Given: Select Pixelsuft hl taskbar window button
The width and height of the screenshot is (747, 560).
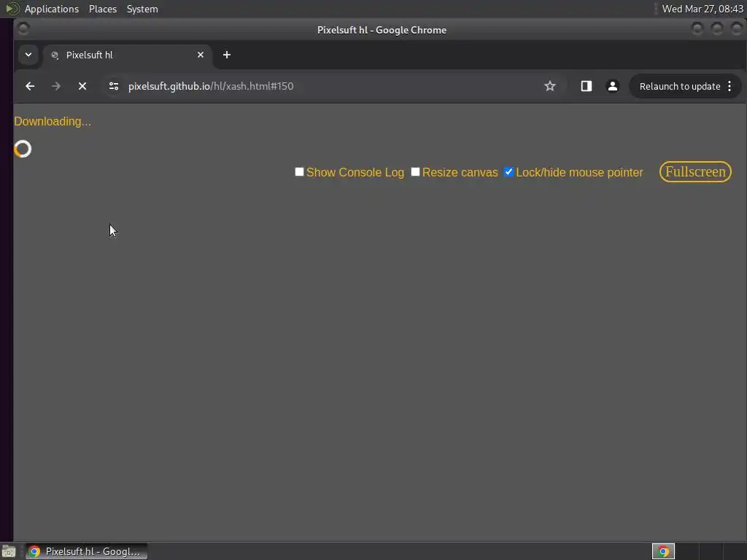Looking at the screenshot, I should [86, 551].
